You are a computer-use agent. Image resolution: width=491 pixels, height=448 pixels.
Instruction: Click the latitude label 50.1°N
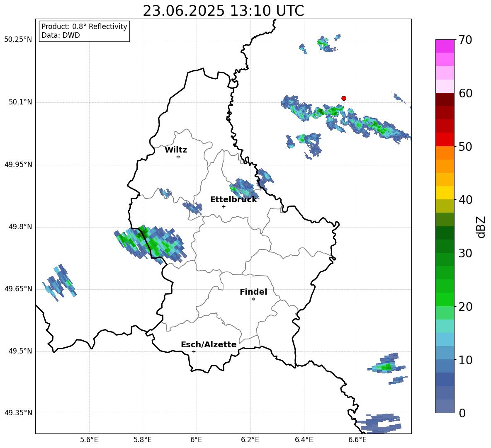click(20, 102)
